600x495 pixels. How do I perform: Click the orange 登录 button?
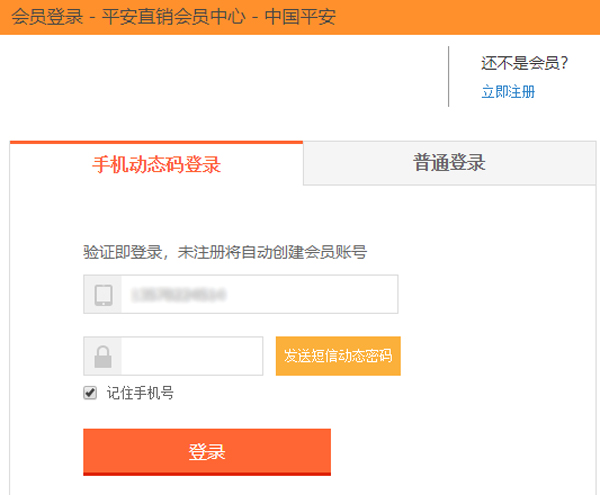207,452
